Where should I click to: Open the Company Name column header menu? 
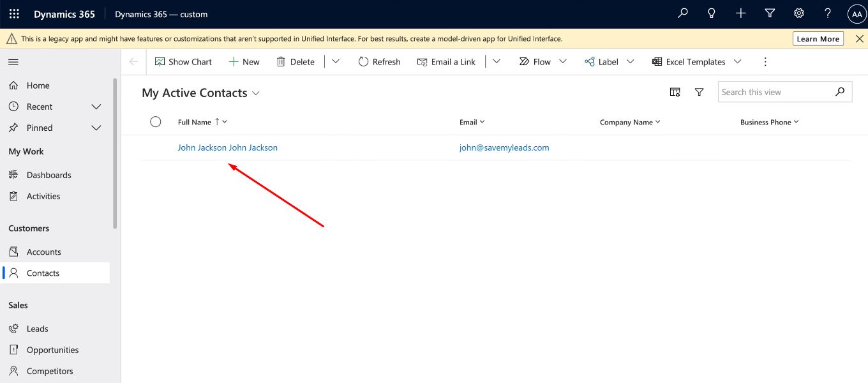click(x=630, y=122)
